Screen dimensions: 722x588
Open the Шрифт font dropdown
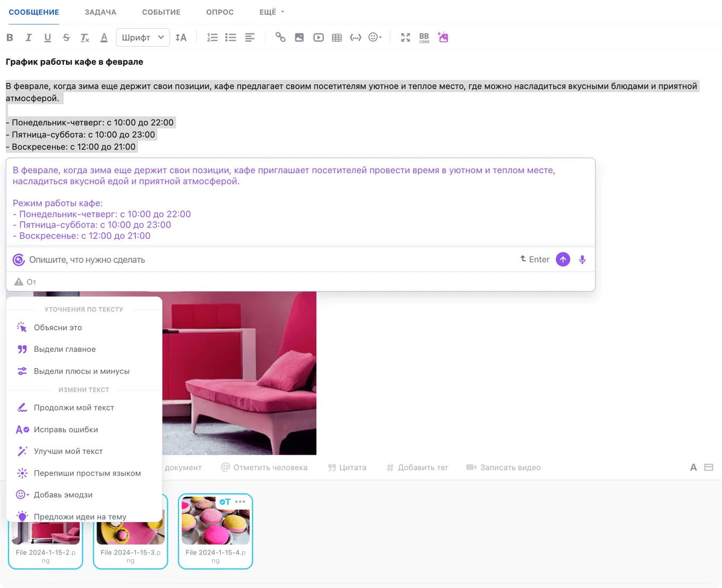coord(142,37)
